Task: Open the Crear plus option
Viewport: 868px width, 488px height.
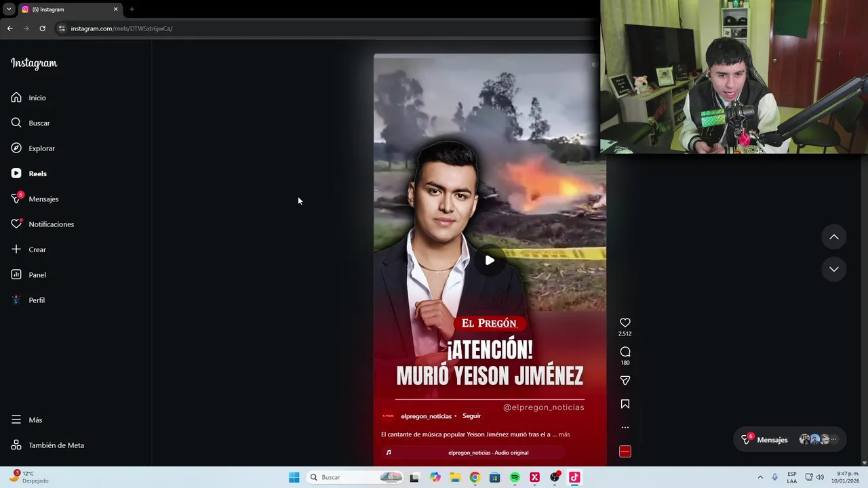Action: tap(28, 249)
